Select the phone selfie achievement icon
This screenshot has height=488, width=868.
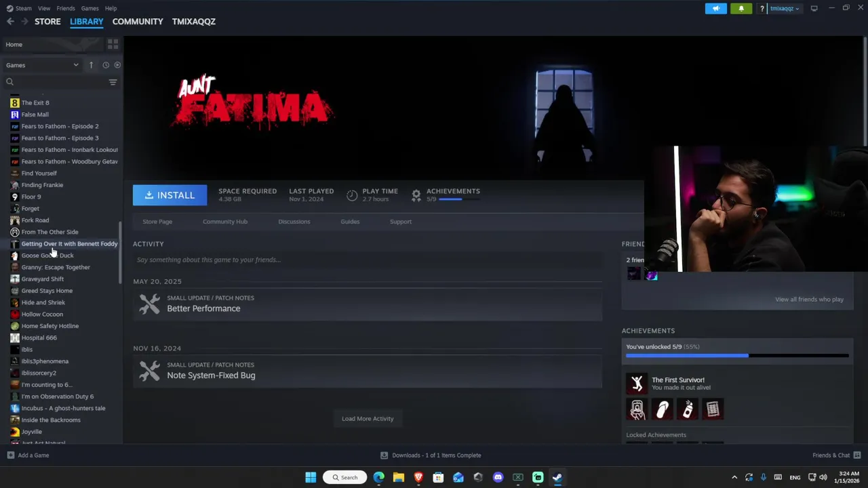pos(637,409)
